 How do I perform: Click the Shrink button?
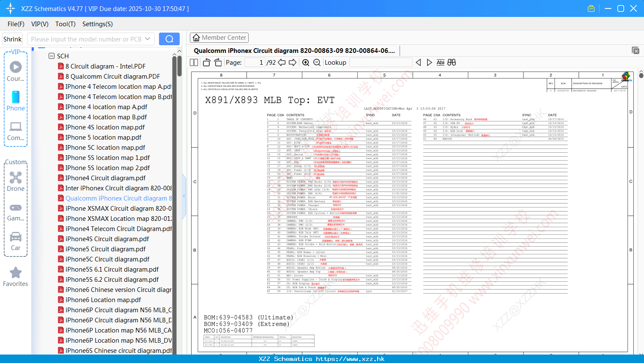[x=13, y=39]
